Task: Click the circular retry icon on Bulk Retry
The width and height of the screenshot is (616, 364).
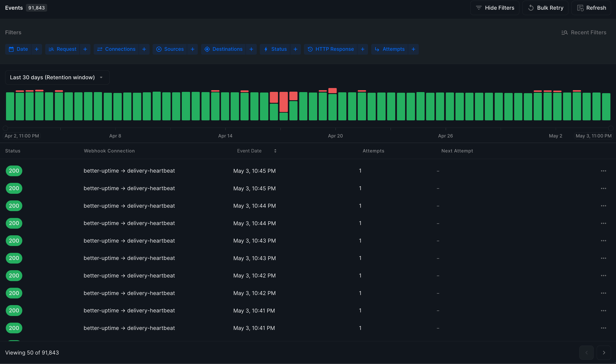Action: (x=531, y=8)
